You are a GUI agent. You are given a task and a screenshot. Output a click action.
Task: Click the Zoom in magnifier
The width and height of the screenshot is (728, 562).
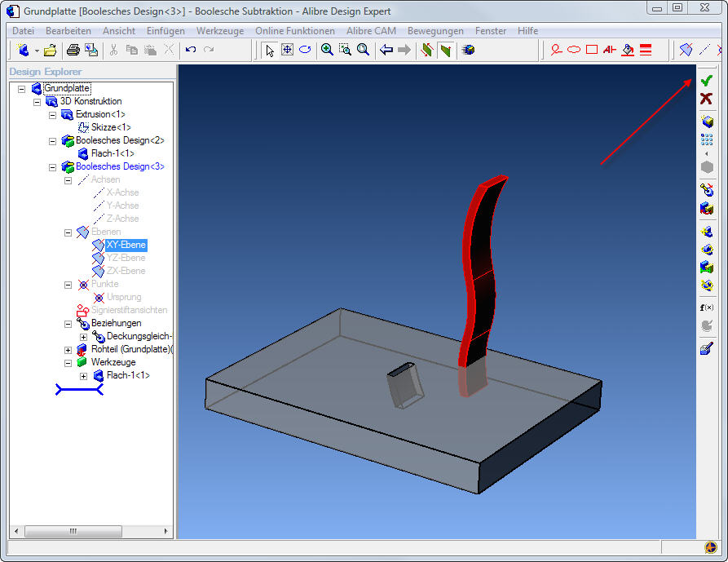click(327, 50)
